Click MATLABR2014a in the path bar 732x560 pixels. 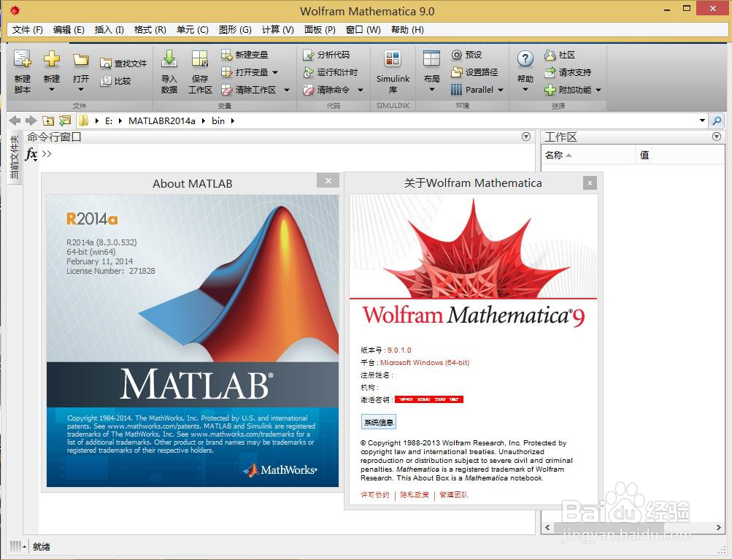point(161,120)
